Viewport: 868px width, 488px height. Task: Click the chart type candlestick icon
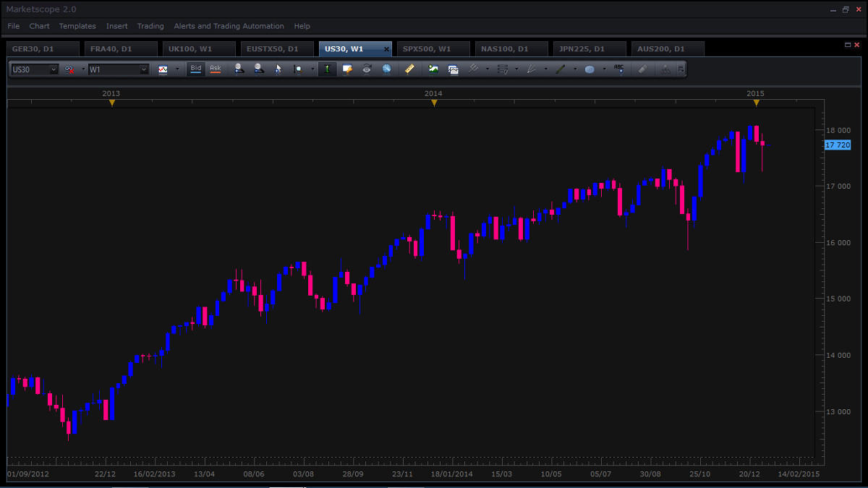[163, 69]
